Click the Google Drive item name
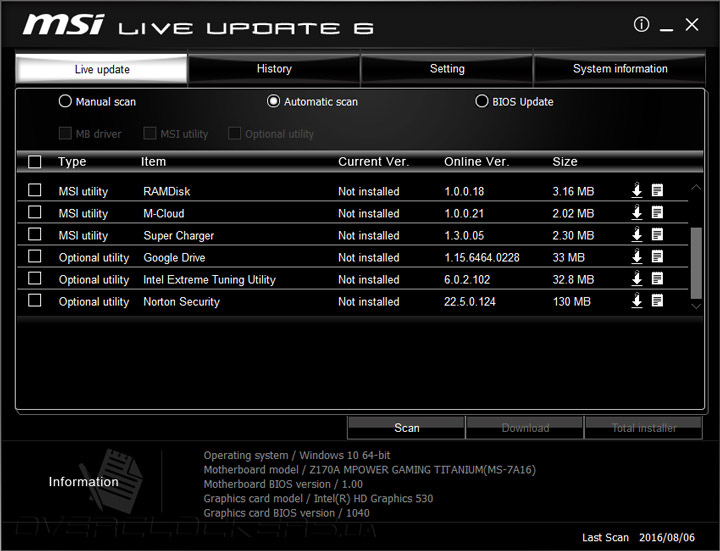 pyautogui.click(x=174, y=258)
